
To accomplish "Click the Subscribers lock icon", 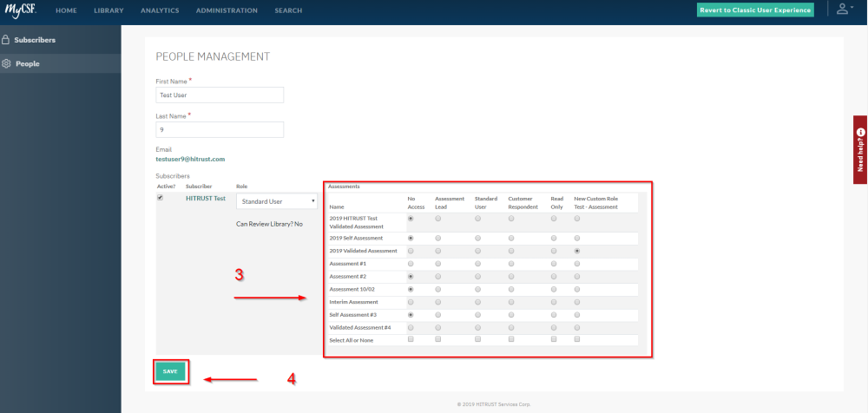I will tap(6, 40).
